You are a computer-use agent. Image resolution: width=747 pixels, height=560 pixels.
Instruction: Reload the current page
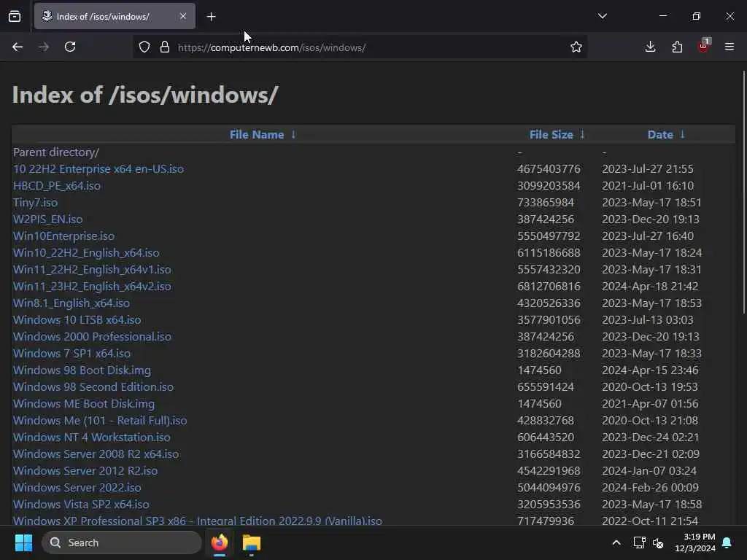[70, 47]
